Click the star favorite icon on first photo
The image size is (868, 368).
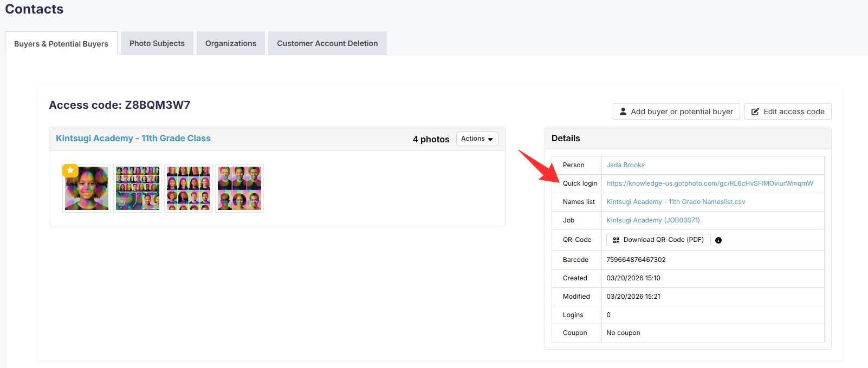click(x=70, y=170)
